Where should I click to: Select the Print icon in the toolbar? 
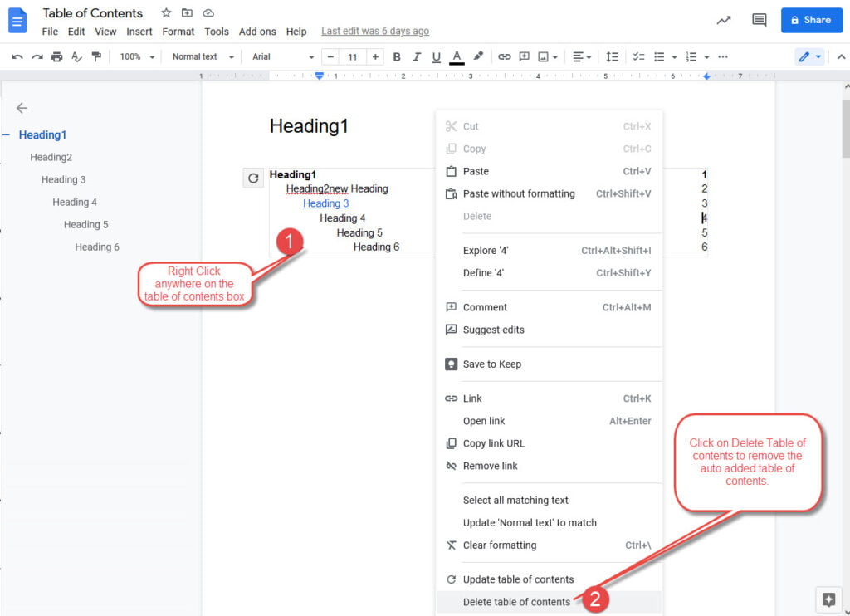click(56, 56)
